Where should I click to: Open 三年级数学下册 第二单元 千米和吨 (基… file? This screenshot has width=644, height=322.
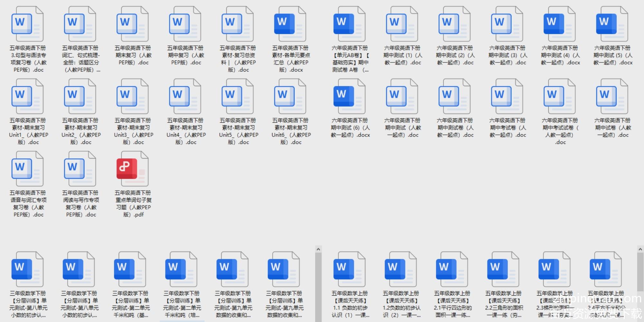pyautogui.click(x=130, y=285)
